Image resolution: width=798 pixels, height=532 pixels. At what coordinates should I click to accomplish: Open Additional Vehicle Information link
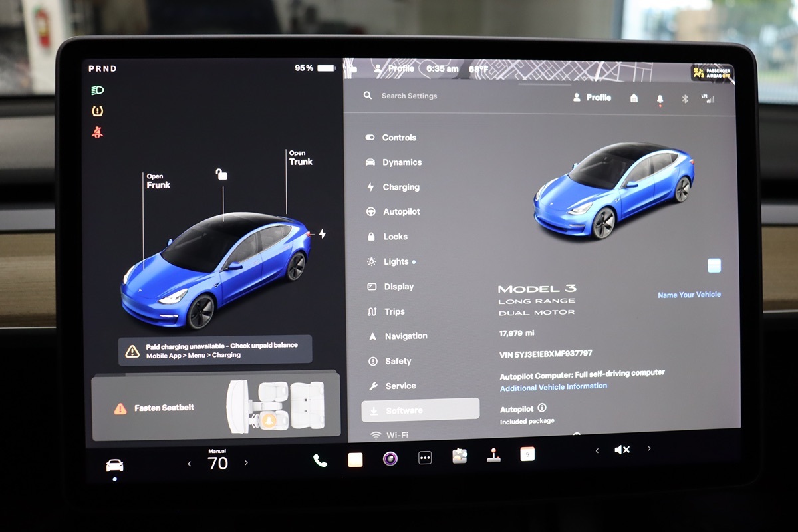(x=553, y=386)
